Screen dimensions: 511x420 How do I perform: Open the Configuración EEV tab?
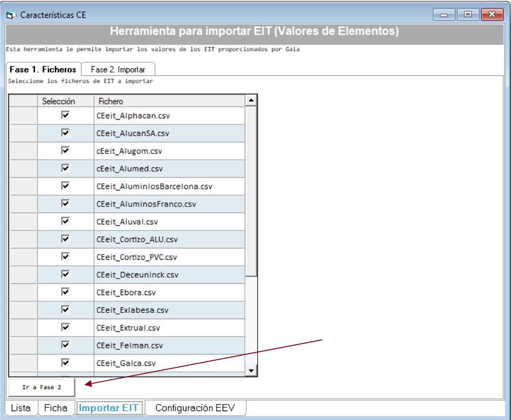click(195, 408)
